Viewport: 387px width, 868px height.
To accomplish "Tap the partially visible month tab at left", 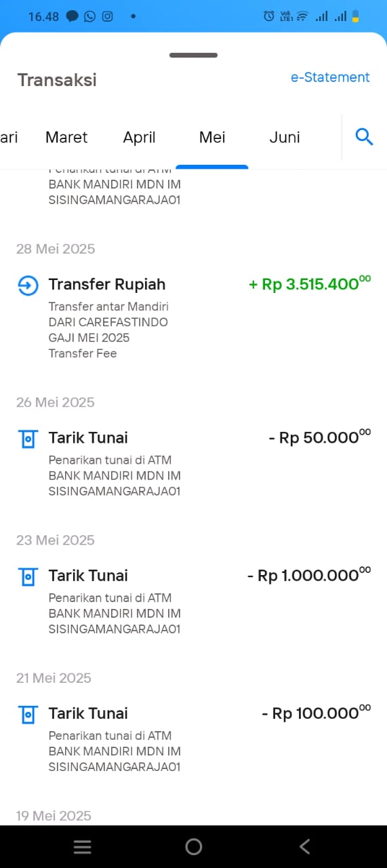I will [9, 137].
